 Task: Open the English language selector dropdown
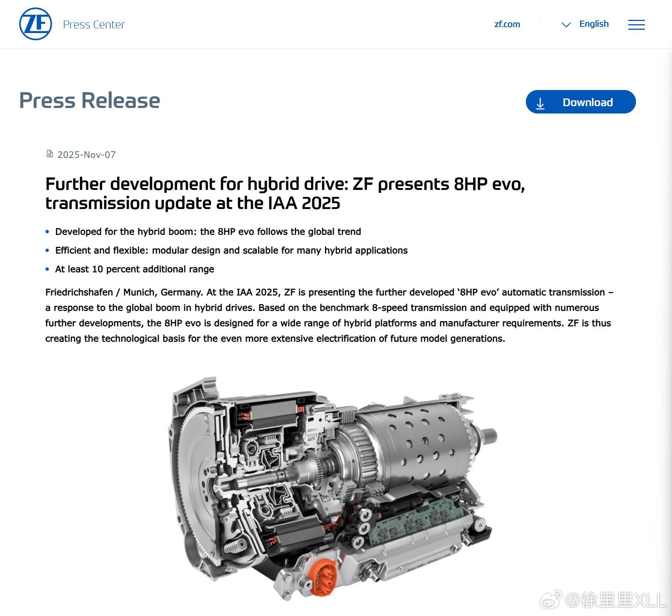pos(594,24)
